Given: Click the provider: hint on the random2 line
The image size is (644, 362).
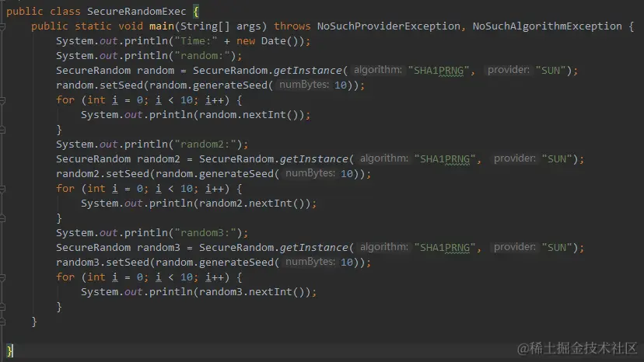Looking at the screenshot, I should pyautogui.click(x=515, y=158).
